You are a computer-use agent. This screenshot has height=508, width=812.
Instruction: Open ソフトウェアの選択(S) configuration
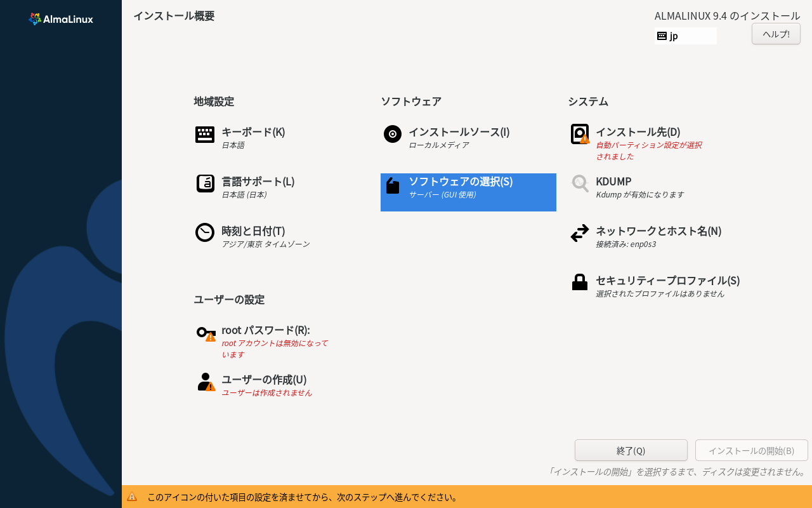[468, 192]
